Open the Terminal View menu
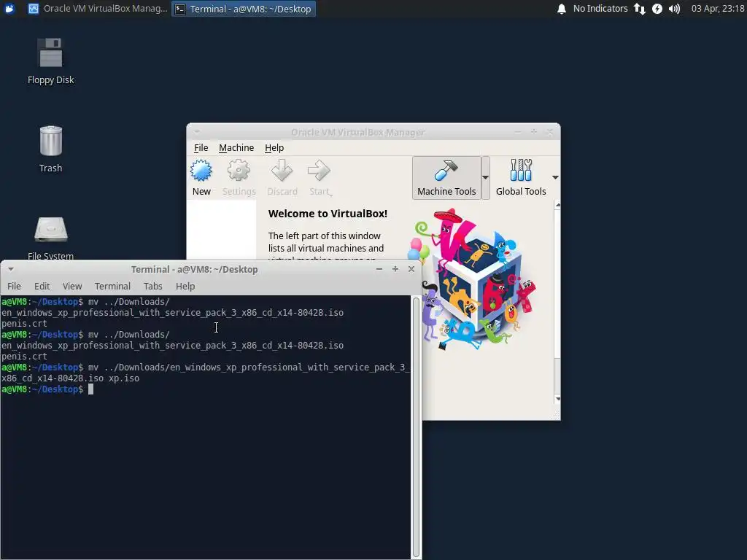Viewport: 747px width, 560px height. point(72,286)
